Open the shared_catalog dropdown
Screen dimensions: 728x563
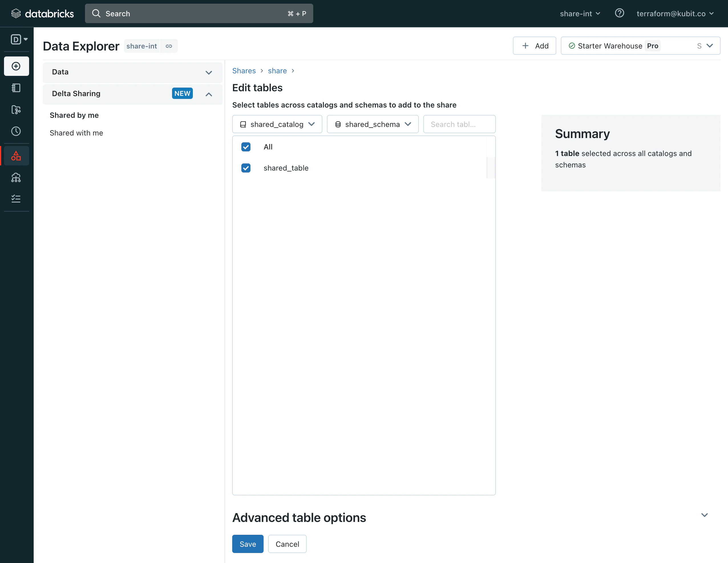[277, 124]
